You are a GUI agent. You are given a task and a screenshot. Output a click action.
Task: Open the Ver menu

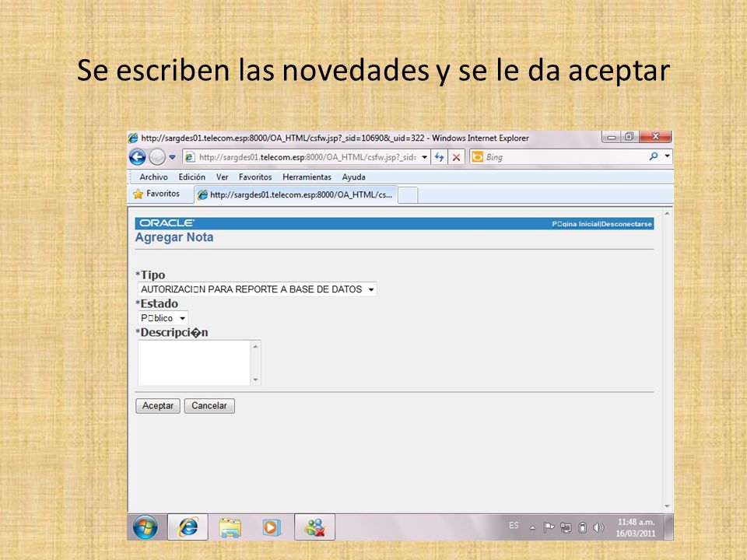point(222,177)
